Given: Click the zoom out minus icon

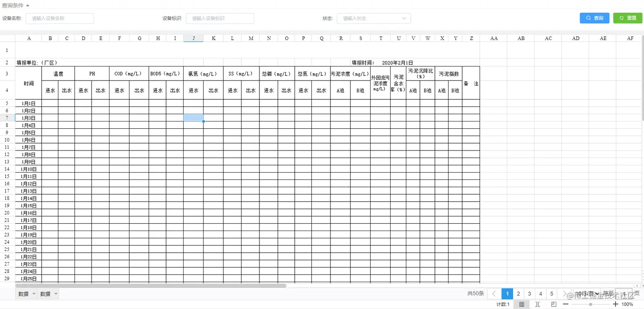Looking at the screenshot, I should point(566,304).
